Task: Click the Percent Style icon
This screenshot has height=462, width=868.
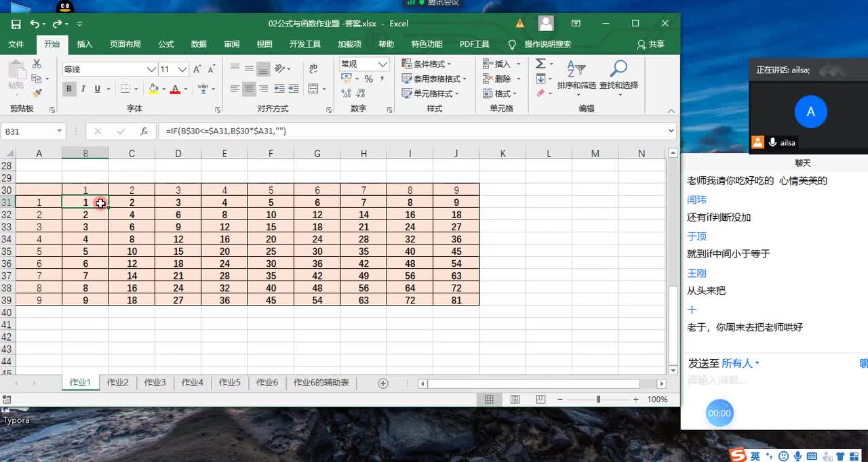Action: click(368, 79)
